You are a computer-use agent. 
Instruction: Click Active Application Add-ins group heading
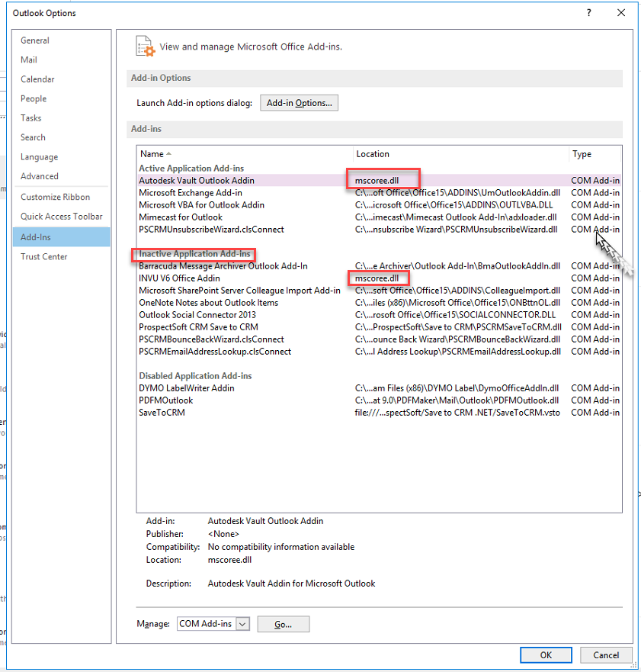[191, 169]
